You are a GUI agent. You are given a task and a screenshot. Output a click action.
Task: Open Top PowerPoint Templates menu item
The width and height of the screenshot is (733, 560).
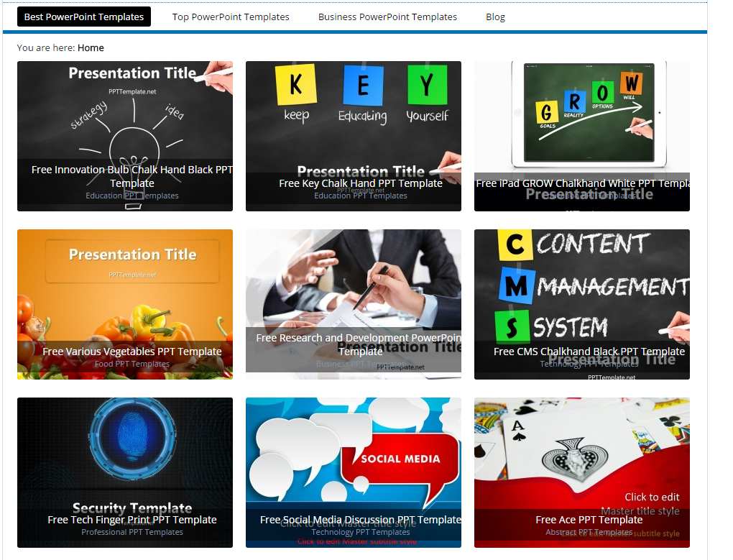tap(231, 17)
